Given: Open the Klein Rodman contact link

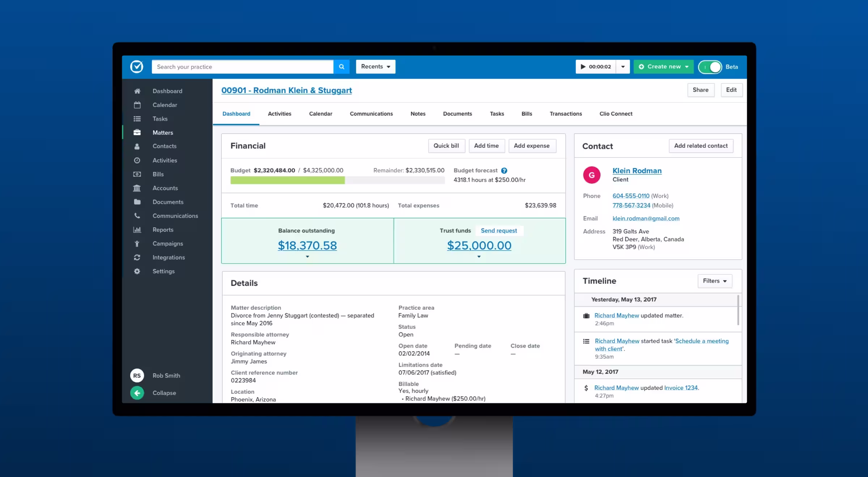Looking at the screenshot, I should [x=637, y=171].
